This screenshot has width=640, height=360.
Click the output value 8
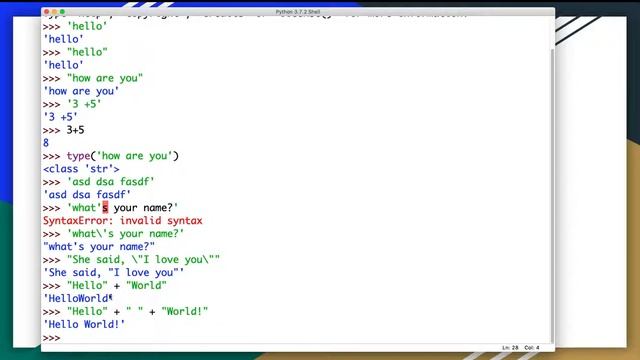46,143
